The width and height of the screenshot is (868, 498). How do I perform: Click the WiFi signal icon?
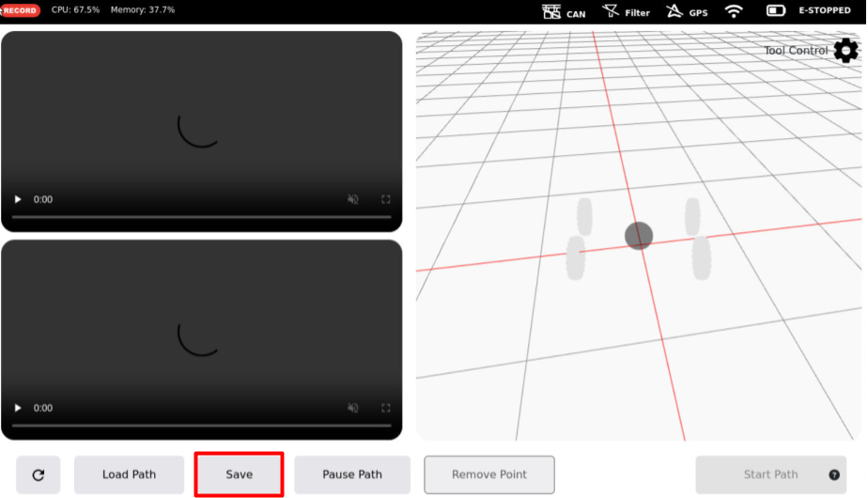pos(734,11)
